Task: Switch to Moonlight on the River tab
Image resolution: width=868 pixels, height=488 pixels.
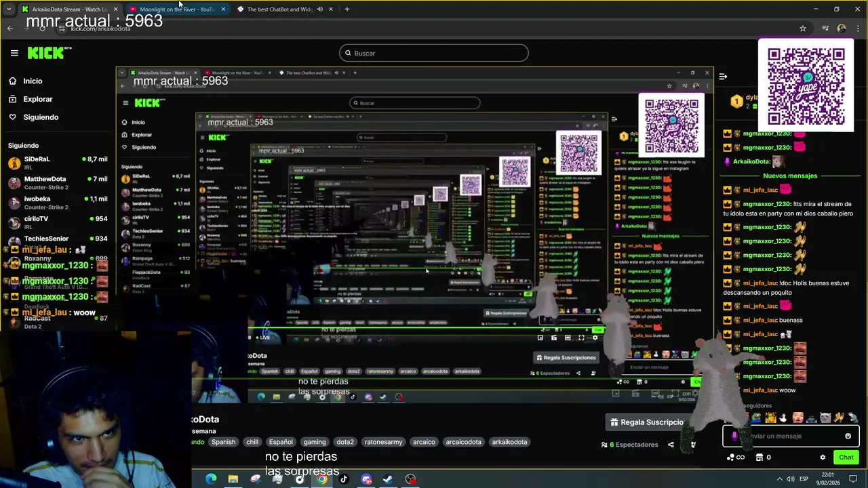Action: click(176, 9)
